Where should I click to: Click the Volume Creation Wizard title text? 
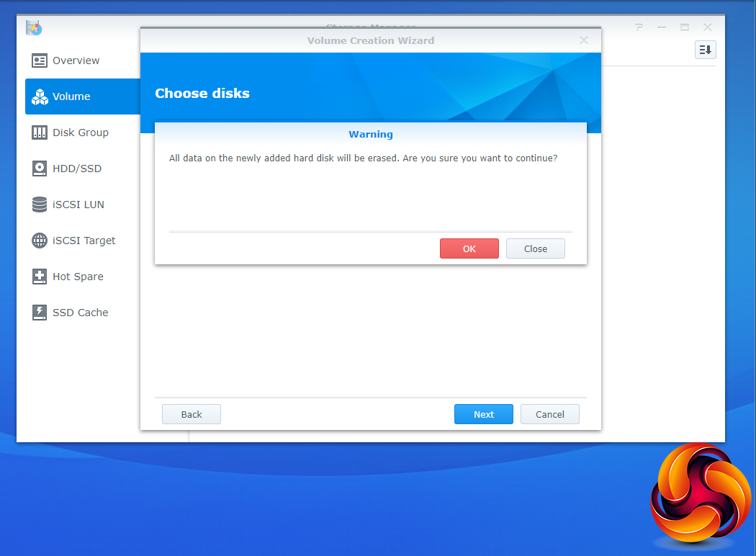pos(371,40)
